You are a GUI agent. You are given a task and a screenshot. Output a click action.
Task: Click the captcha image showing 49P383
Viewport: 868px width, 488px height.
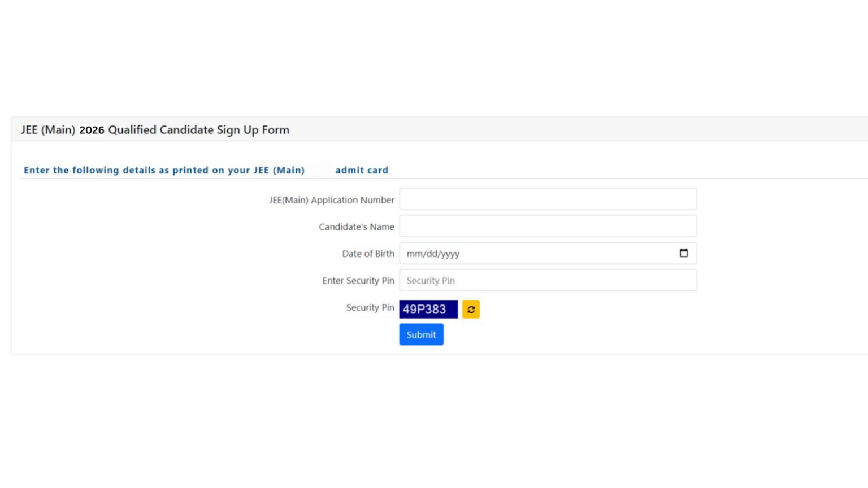[428, 309]
